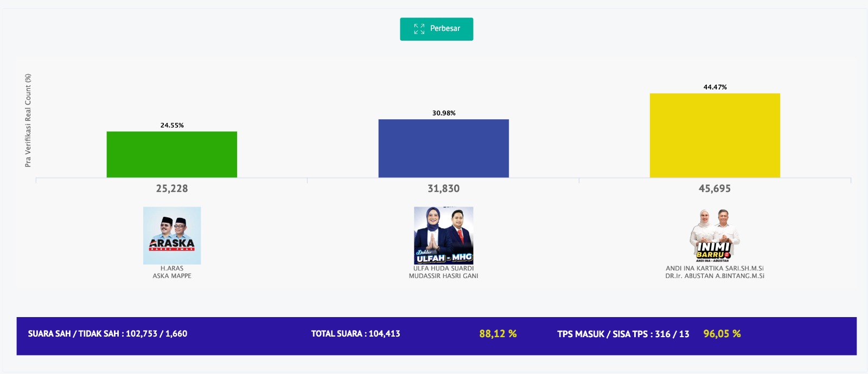Viewport: 868px width, 374px height.
Task: Click the yellow bar showing 44.47%
Action: coord(714,136)
